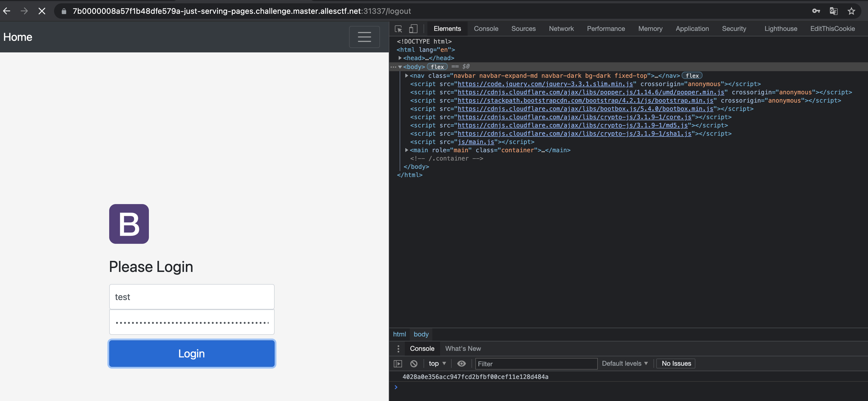Screen dimensions: 868x401
Task: Click the username field containing test
Action: [x=192, y=296]
